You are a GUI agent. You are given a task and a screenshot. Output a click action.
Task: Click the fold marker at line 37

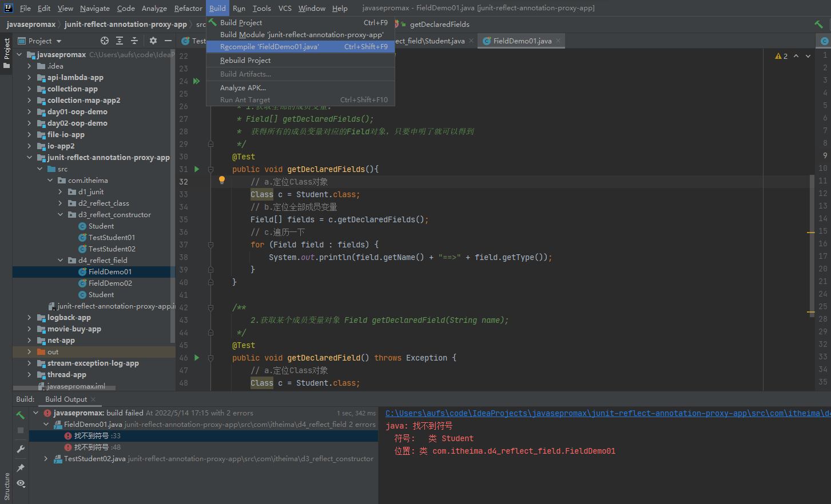tap(210, 245)
